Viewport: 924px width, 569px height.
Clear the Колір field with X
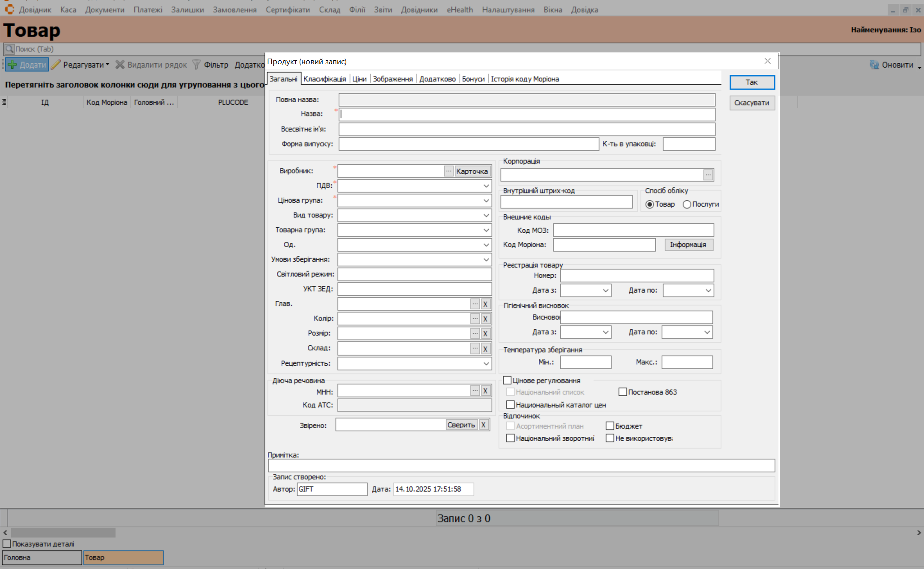pos(485,319)
